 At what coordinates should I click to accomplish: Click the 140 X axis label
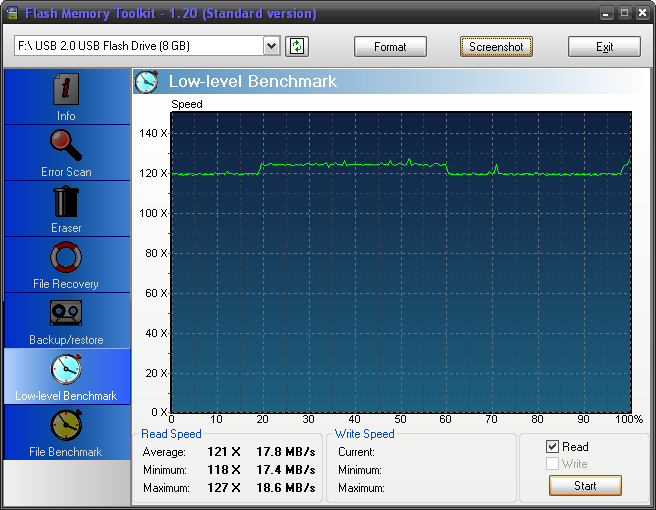pos(153,133)
